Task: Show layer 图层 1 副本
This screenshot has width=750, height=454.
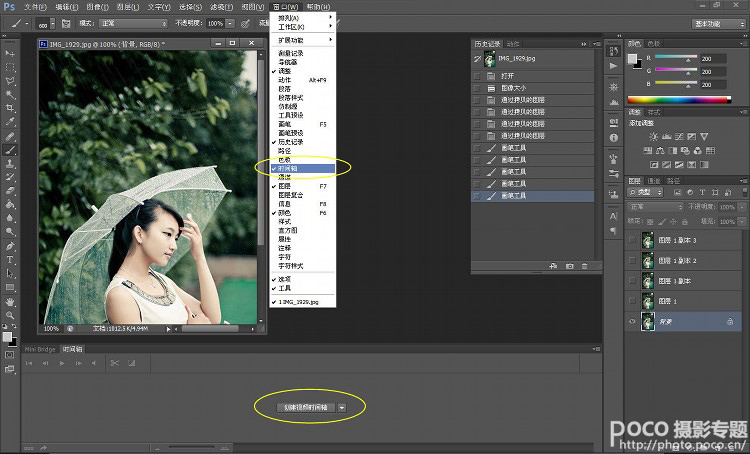Action: click(632, 281)
